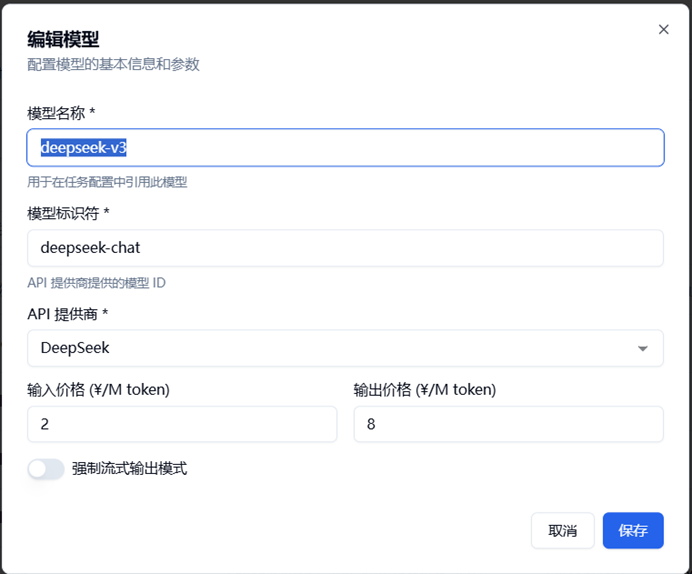Click the 模型名称 field containing deepseek-v3
The image size is (692, 574).
(x=345, y=148)
